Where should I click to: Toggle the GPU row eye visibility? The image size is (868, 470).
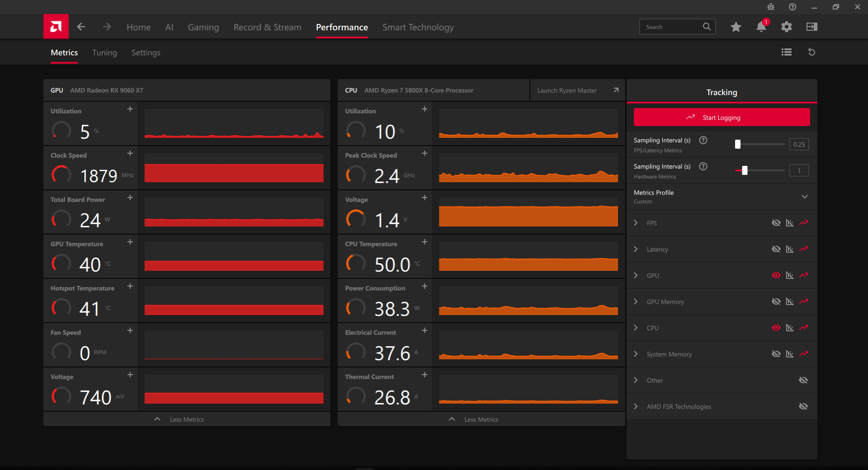coord(776,275)
